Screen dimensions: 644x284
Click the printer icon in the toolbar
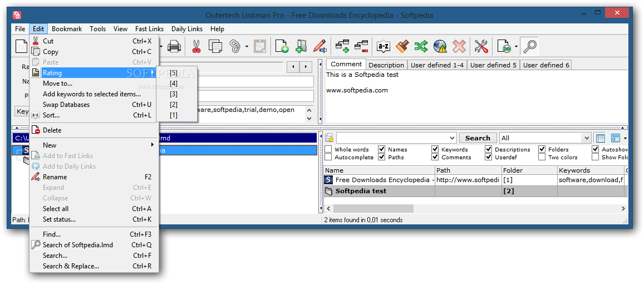pos(174,46)
